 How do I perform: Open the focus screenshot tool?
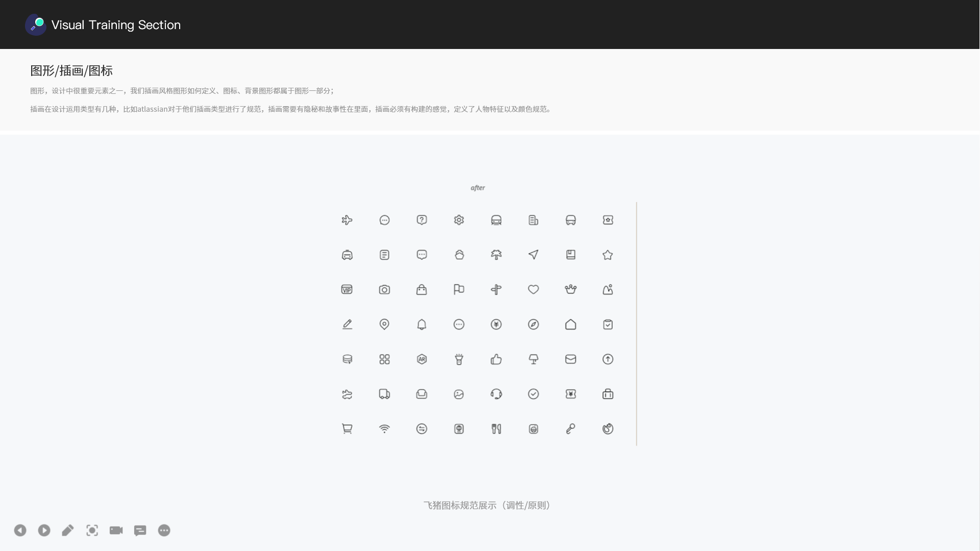pyautogui.click(x=92, y=531)
